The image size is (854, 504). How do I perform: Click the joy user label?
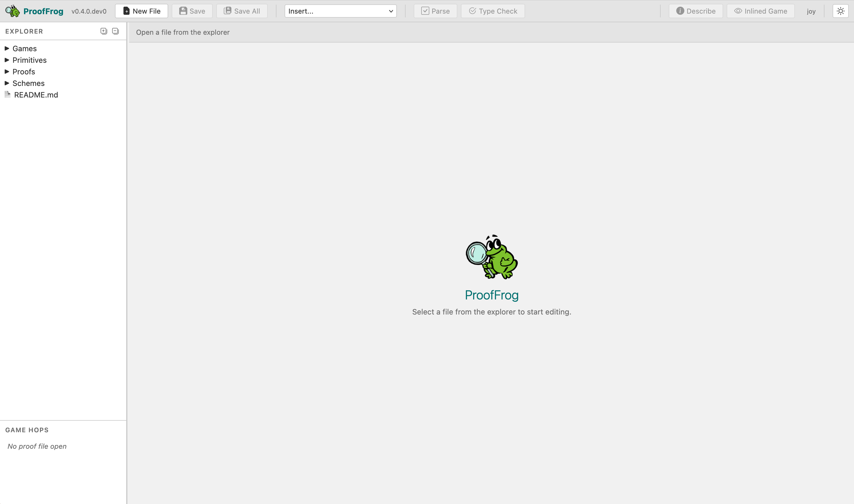pyautogui.click(x=811, y=11)
